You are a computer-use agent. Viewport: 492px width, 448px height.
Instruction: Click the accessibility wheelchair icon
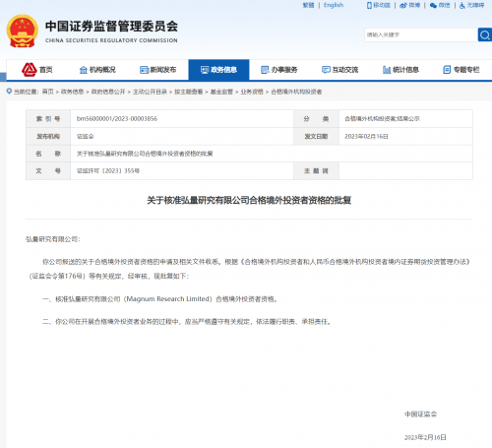pos(462,5)
